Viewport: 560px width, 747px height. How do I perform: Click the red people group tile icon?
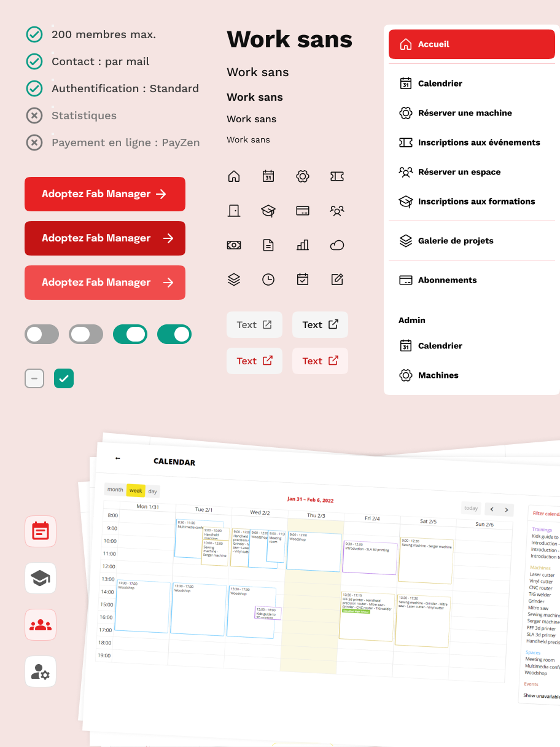coord(41,625)
